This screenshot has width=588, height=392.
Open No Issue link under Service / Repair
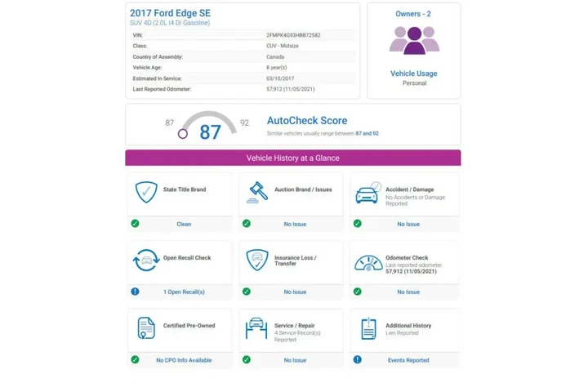(295, 360)
